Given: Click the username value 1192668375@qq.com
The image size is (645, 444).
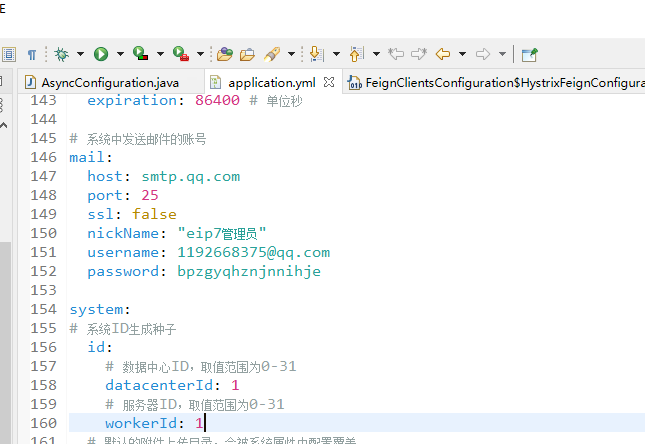Looking at the screenshot, I should point(253,252).
